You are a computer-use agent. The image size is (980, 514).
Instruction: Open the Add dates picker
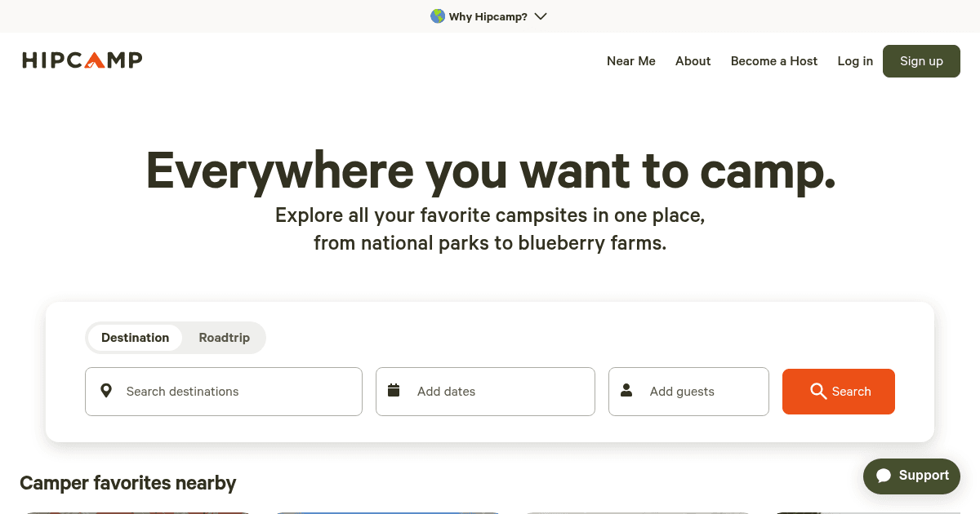coord(485,391)
